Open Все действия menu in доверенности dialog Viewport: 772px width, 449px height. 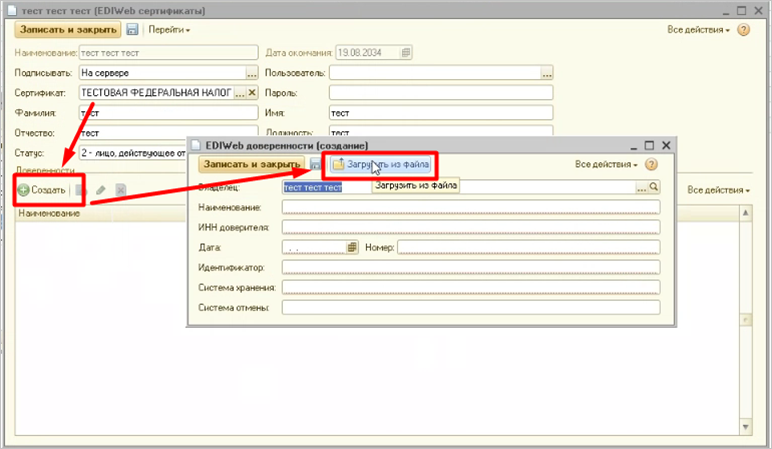pyautogui.click(x=606, y=164)
